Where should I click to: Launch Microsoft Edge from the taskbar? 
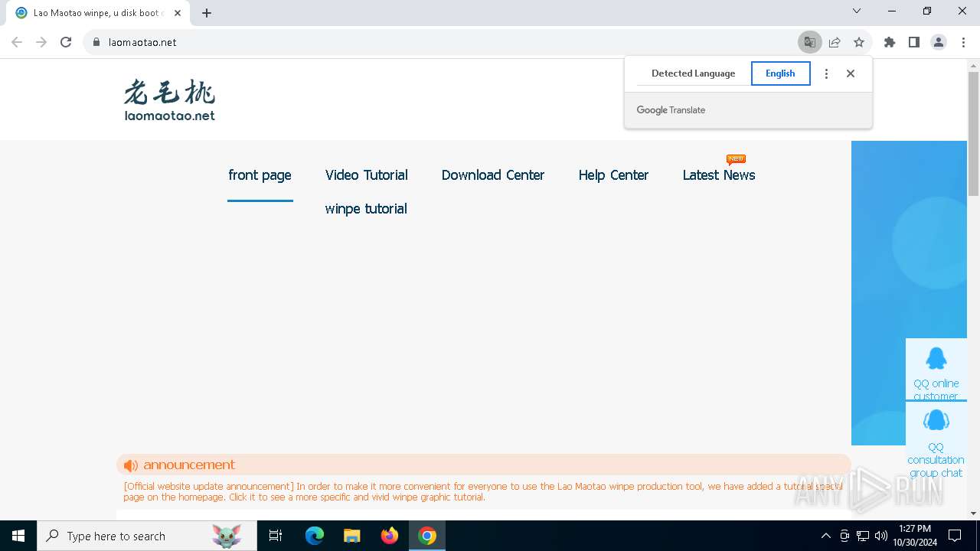pyautogui.click(x=315, y=536)
